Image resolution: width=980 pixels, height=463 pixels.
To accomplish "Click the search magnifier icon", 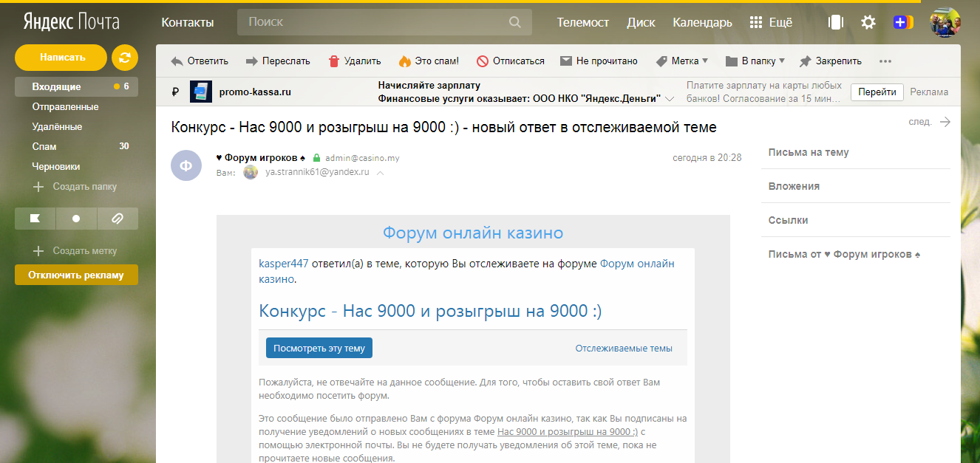I will click(x=515, y=22).
